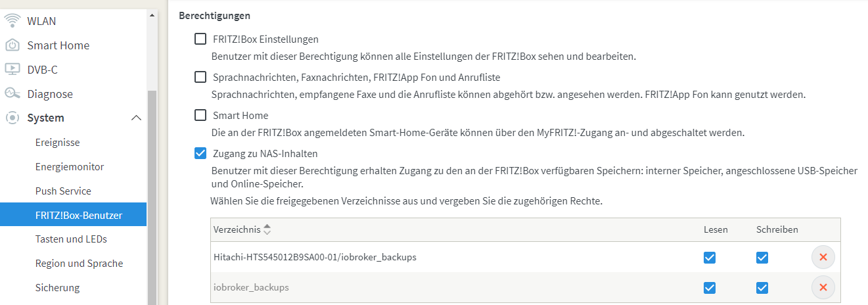The width and height of the screenshot is (868, 305).
Task: Check Sprachnachrichten, Faxnachrichten permission box
Action: pos(200,77)
